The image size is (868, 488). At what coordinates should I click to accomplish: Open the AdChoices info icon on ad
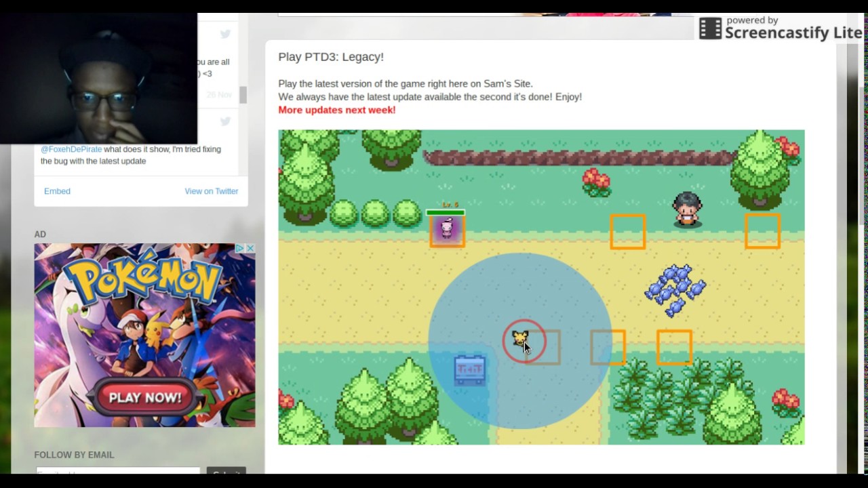240,249
